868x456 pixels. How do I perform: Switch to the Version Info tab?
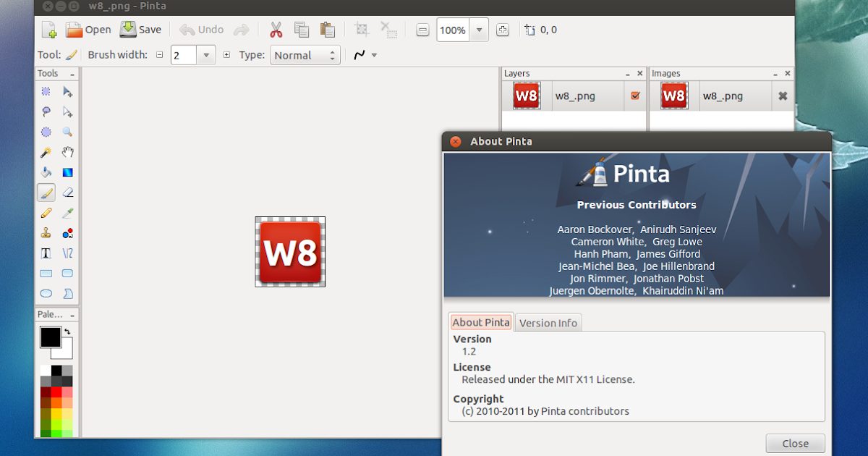tap(548, 322)
